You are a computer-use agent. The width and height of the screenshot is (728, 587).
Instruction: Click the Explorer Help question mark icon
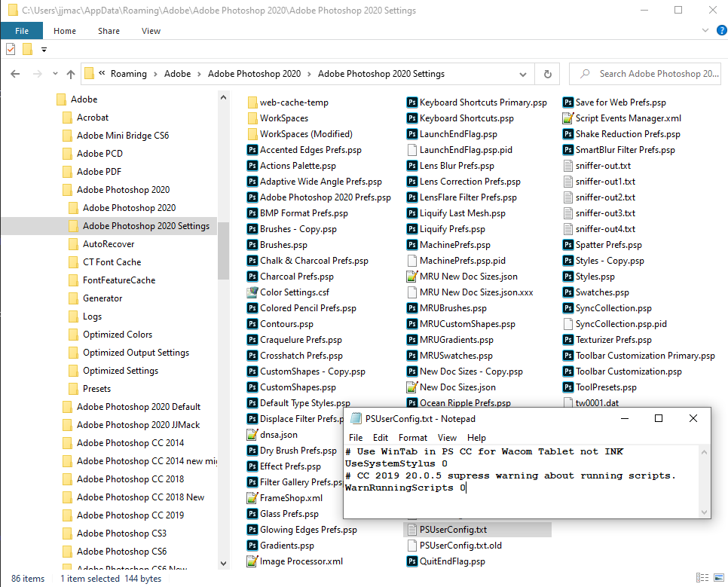pyautogui.click(x=721, y=31)
